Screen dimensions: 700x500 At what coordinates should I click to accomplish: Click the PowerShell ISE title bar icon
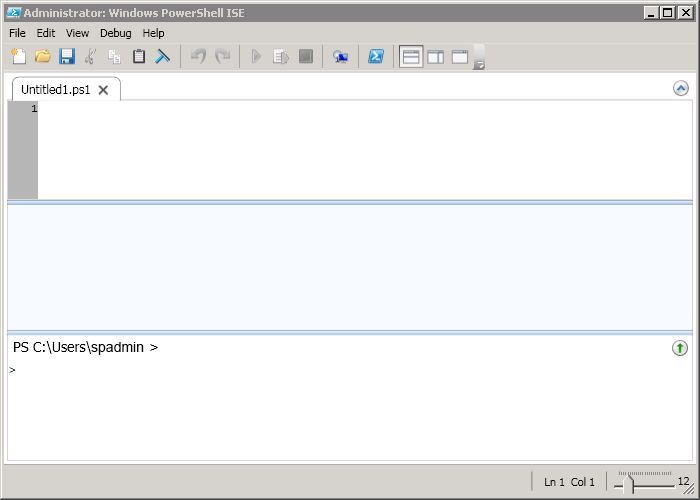click(13, 12)
